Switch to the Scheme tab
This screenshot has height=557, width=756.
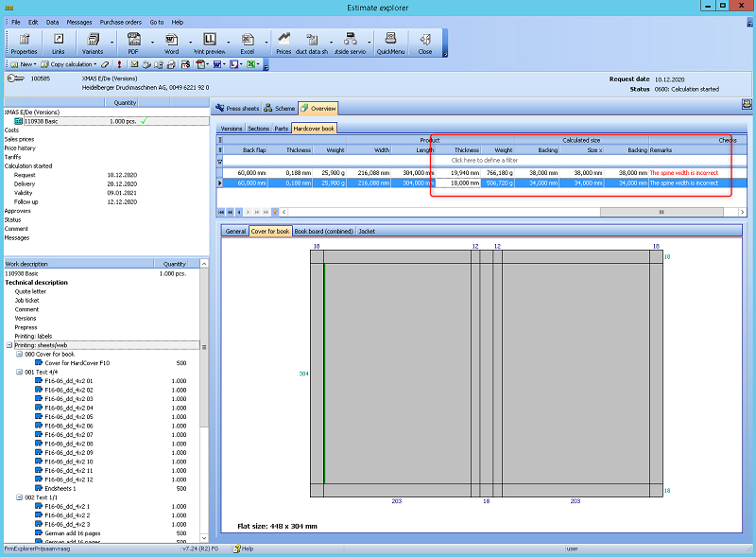coord(279,108)
